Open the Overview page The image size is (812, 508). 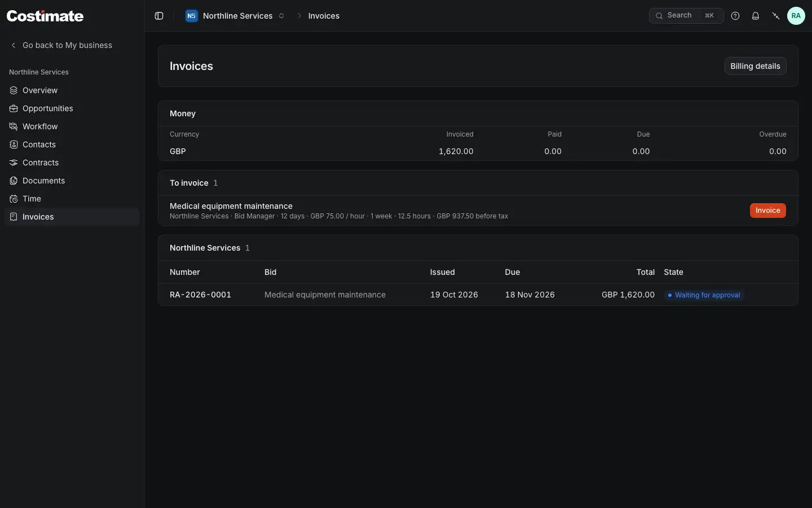pos(72,90)
